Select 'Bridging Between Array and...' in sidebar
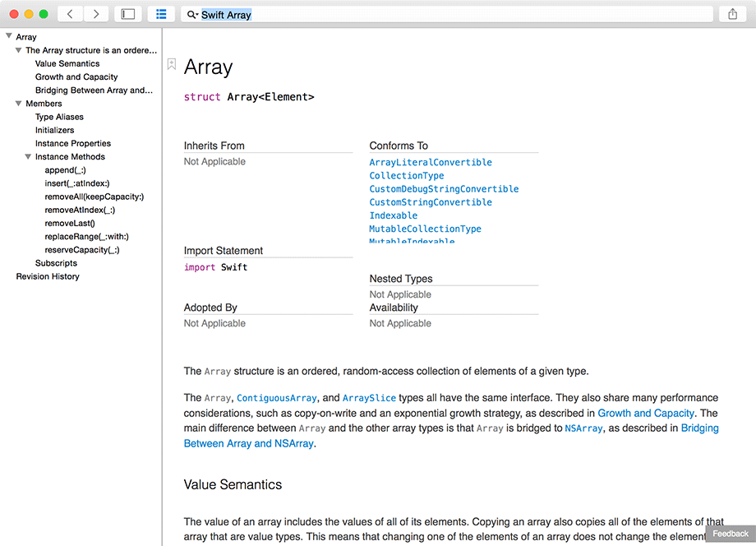The height and width of the screenshot is (546, 756). tap(94, 90)
